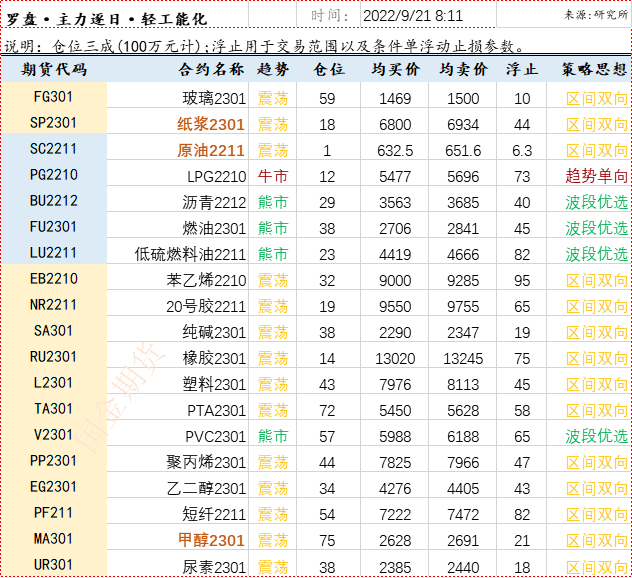This screenshot has height=578, width=632.
Task: Select highlighted contract 原油2211
Action: pos(211,150)
